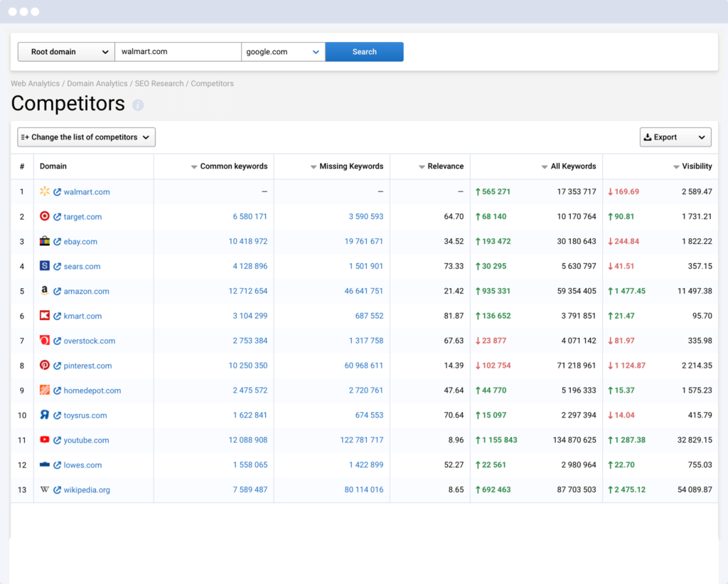This screenshot has width=728, height=584.
Task: Open external link icon for wikipedia.org
Action: click(57, 490)
